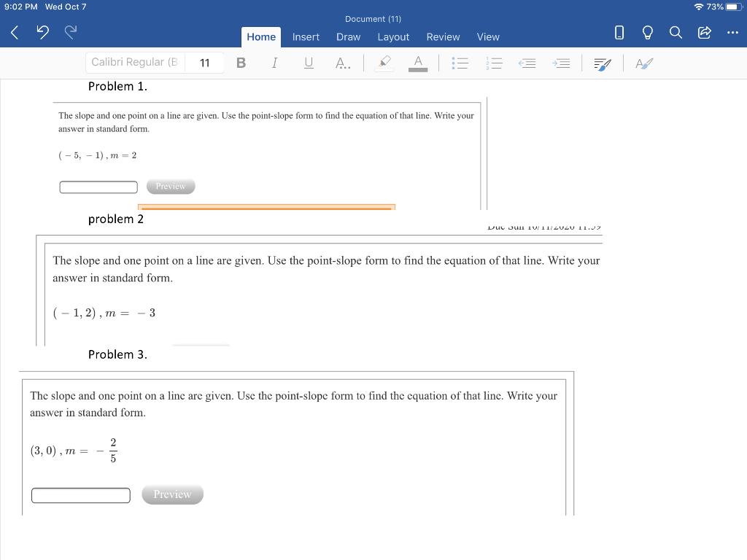Open the share document icon
Viewport: 747px width, 560px height.
[x=704, y=32]
